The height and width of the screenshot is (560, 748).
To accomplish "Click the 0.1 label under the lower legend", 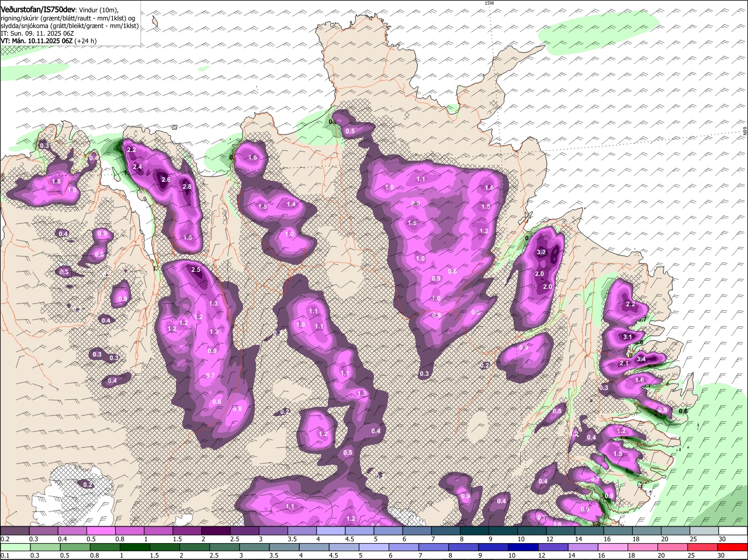I will (5, 555).
